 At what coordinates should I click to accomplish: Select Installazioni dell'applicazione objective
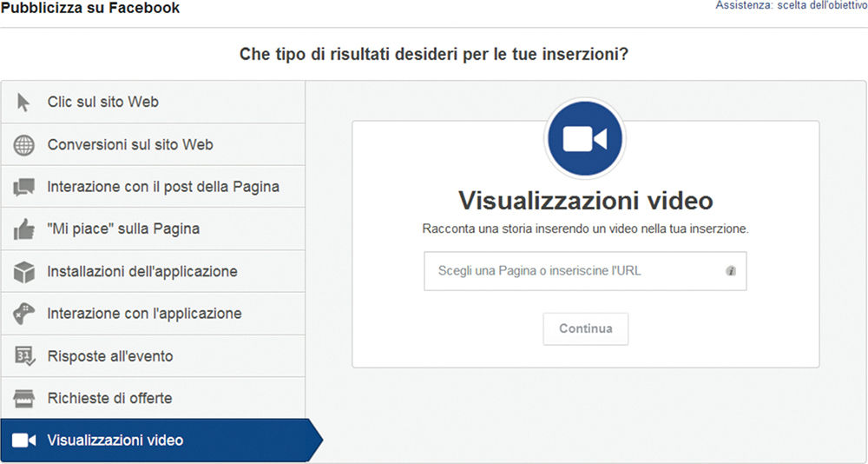(x=153, y=271)
